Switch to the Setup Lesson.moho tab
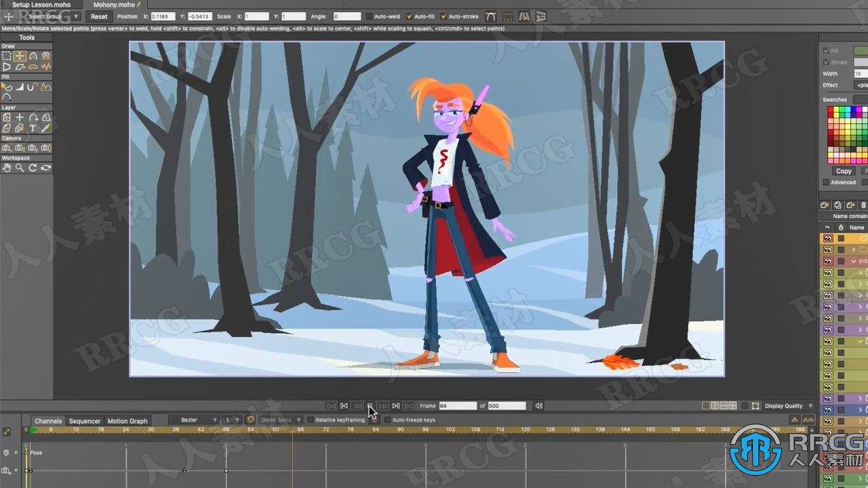 pyautogui.click(x=40, y=5)
